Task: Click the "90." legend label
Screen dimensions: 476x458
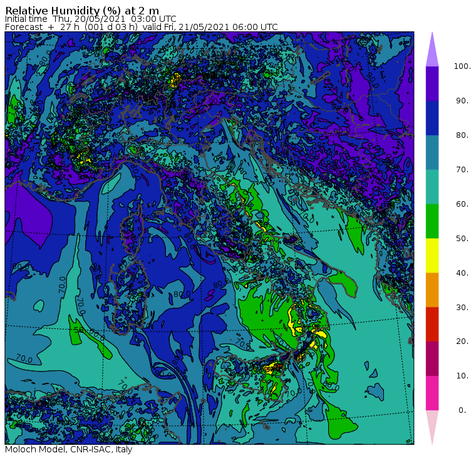Action: 462,100
